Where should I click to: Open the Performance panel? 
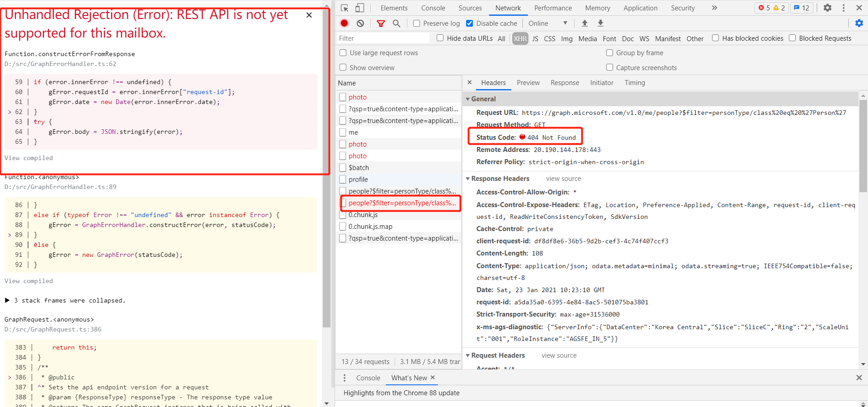click(552, 8)
